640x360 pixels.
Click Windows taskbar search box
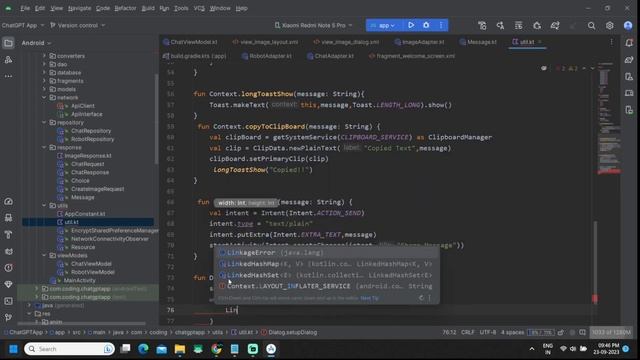(69, 349)
